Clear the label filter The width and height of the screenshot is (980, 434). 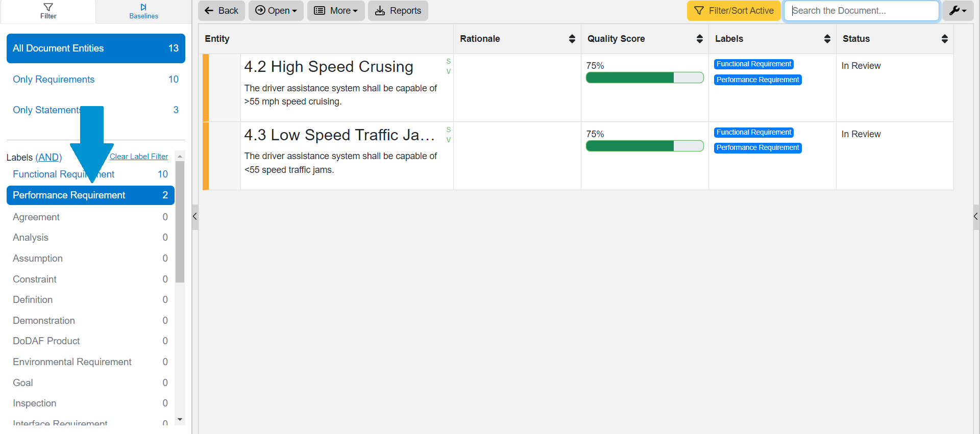pyautogui.click(x=139, y=157)
